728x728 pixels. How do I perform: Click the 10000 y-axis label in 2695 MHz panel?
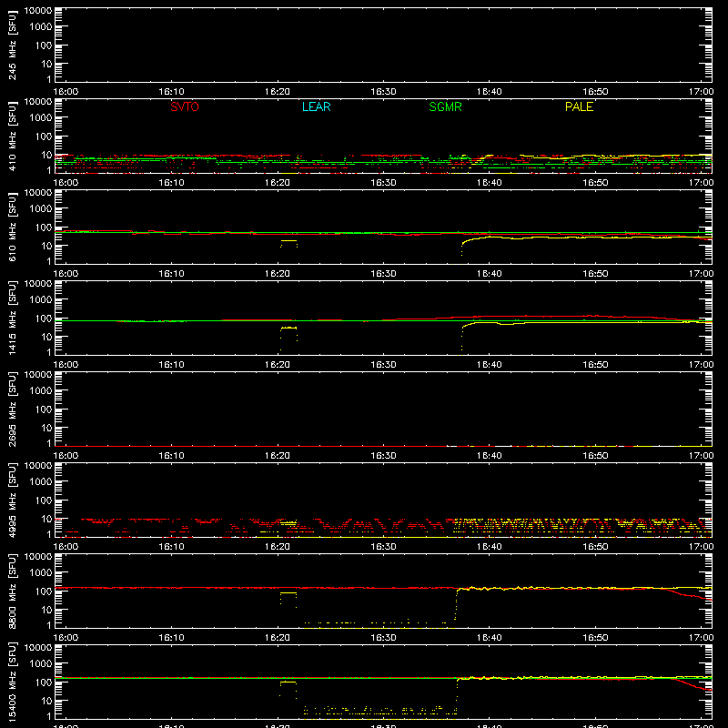pos(38,375)
